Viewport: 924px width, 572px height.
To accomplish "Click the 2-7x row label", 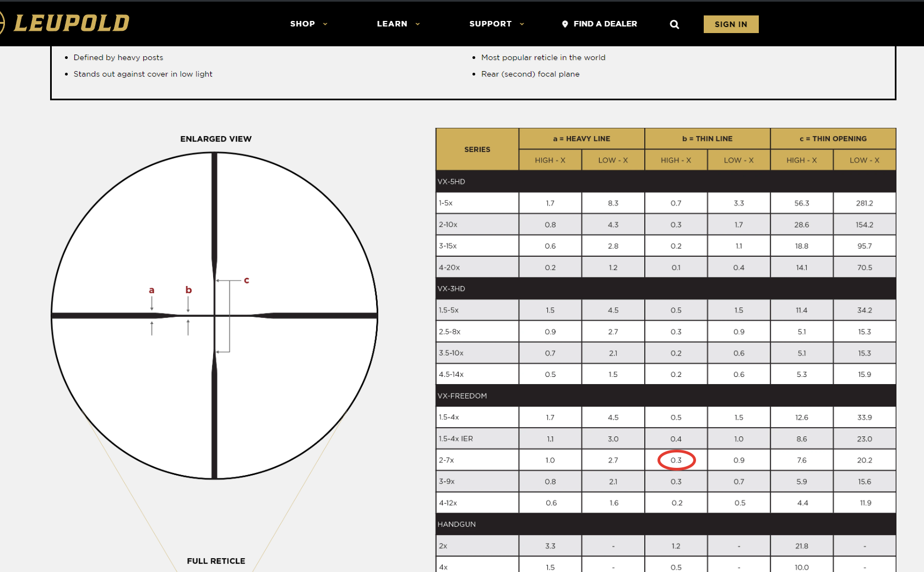I will (x=447, y=460).
